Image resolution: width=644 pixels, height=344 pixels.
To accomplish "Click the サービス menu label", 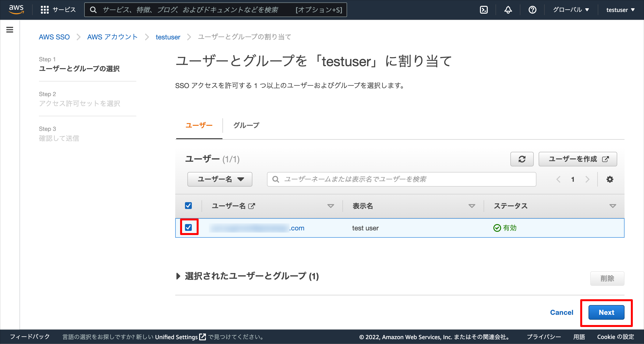I will pyautogui.click(x=64, y=10).
